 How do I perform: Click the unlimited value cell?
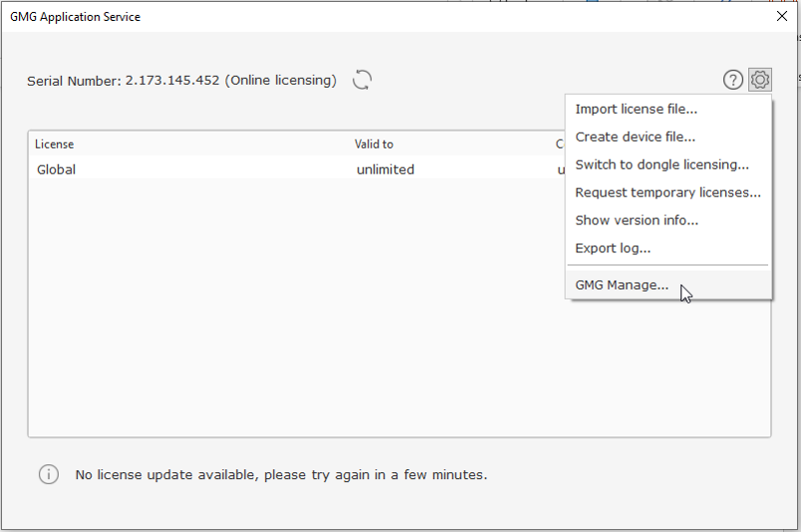[x=385, y=169]
